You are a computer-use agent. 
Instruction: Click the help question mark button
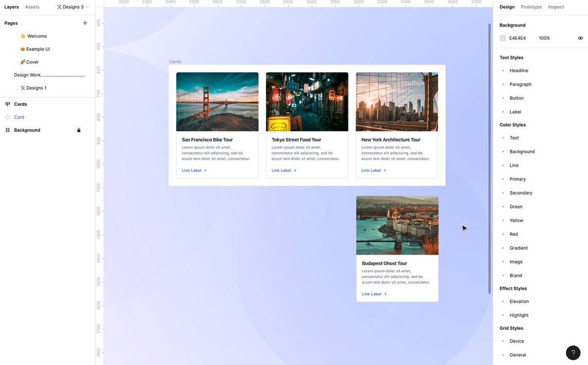click(x=573, y=353)
